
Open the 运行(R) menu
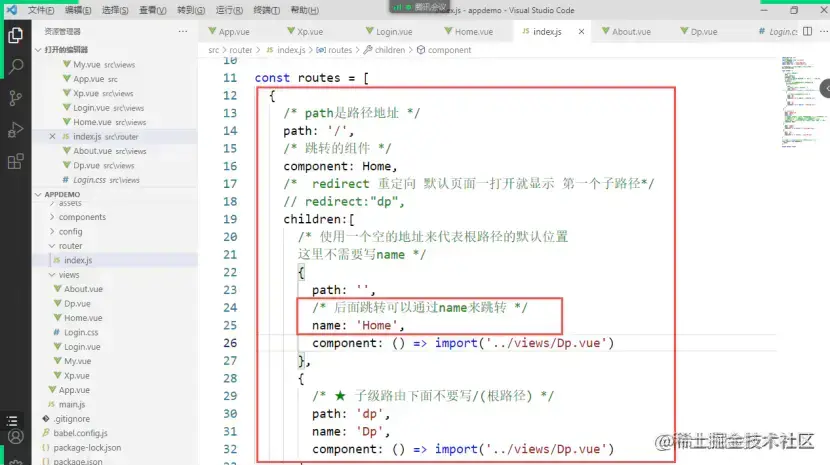coord(229,10)
